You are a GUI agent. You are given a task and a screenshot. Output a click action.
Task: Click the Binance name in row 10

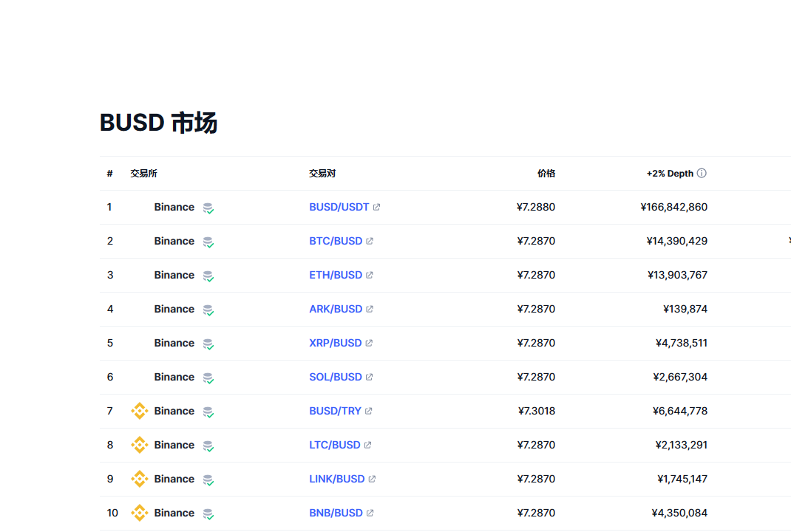click(x=174, y=513)
